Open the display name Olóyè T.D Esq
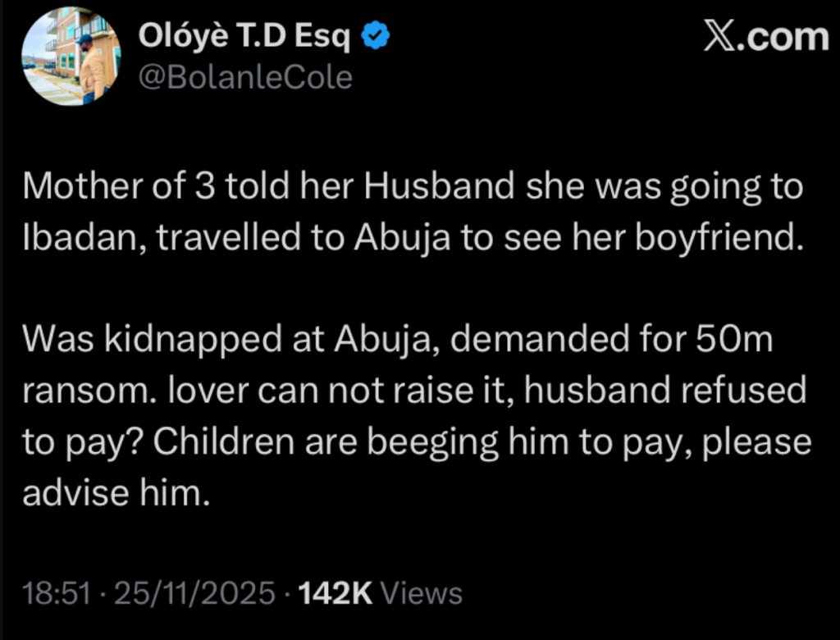The height and width of the screenshot is (640, 840). click(245, 37)
